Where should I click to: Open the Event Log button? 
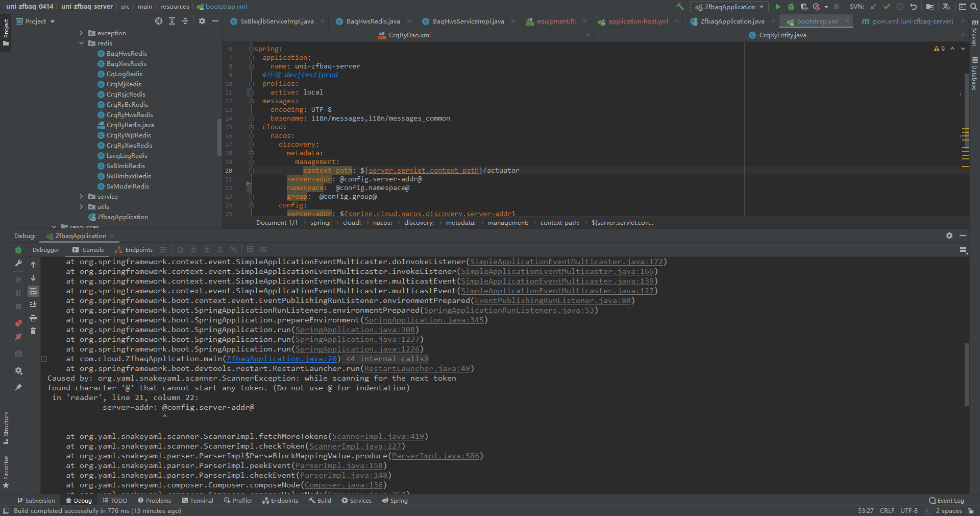(947, 501)
